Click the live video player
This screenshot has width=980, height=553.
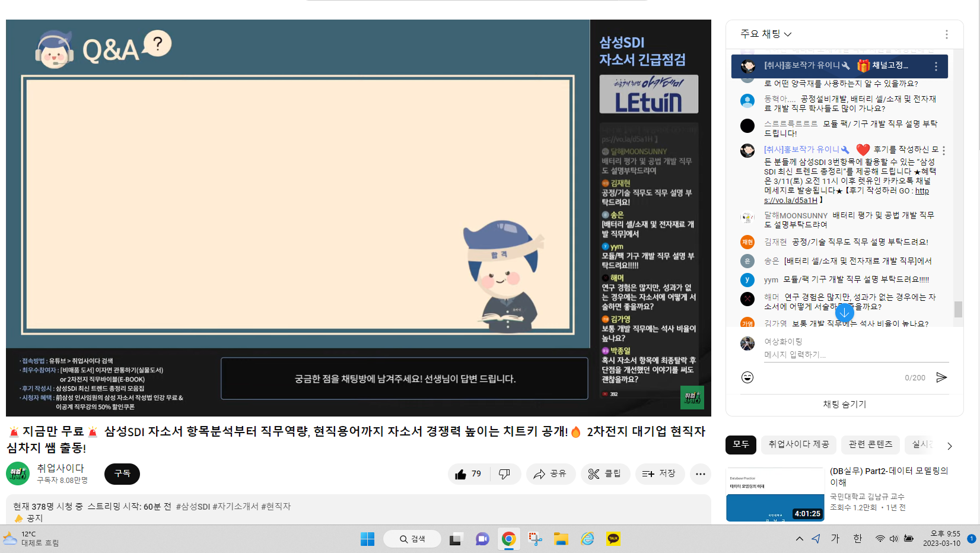[x=358, y=218]
